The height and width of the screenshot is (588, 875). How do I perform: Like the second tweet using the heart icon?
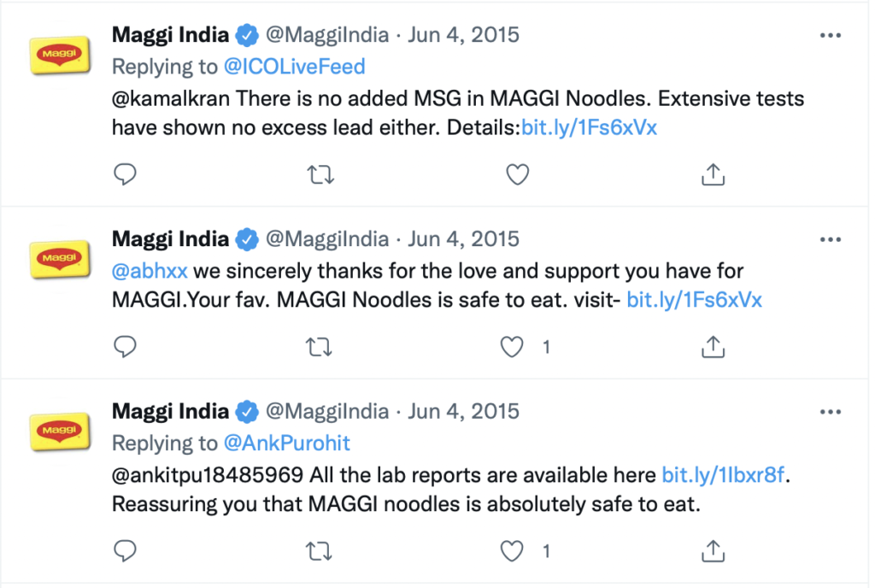[x=511, y=346]
